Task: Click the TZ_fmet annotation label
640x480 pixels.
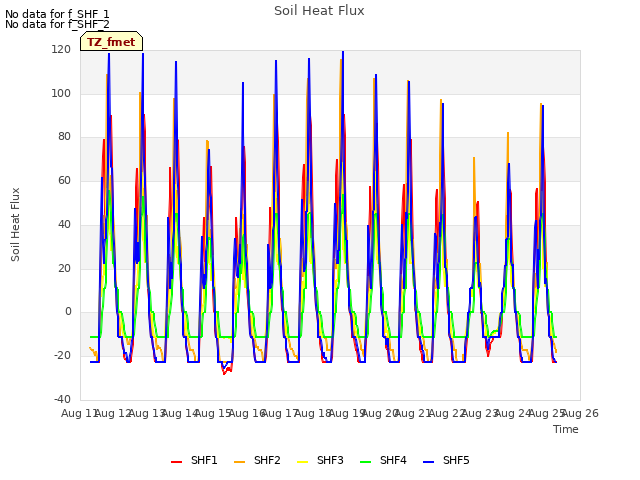Action: pyautogui.click(x=111, y=42)
